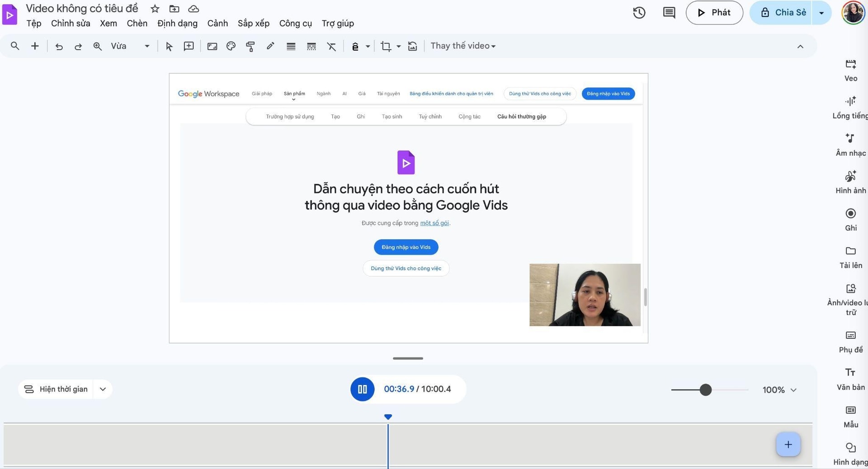This screenshot has height=469, width=868.
Task: Open the Lồng tiếng voiceover panel
Action: [850, 108]
